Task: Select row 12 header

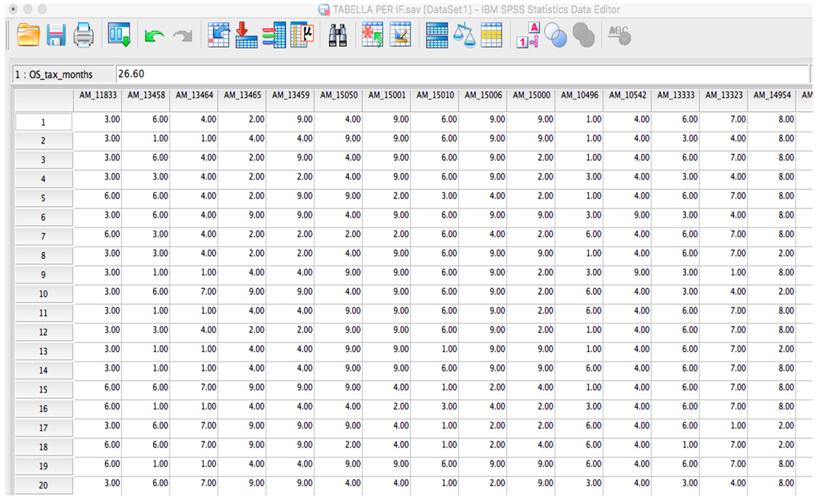Action: 43,332
